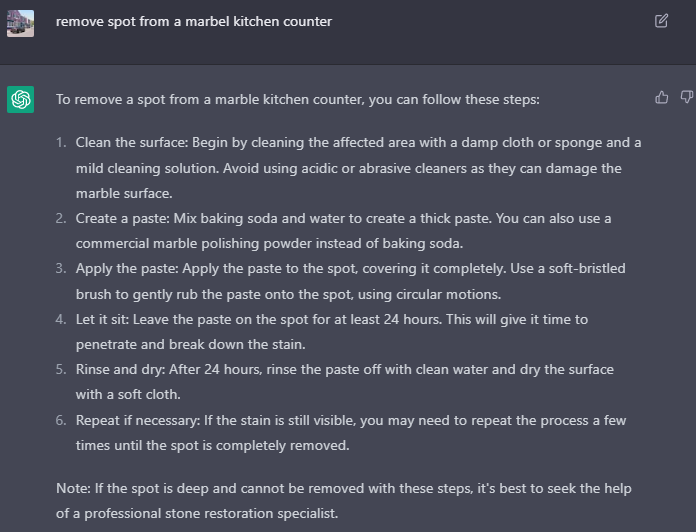This screenshot has width=696, height=532.
Task: Click the edit message pencil icon
Action: pos(661,21)
